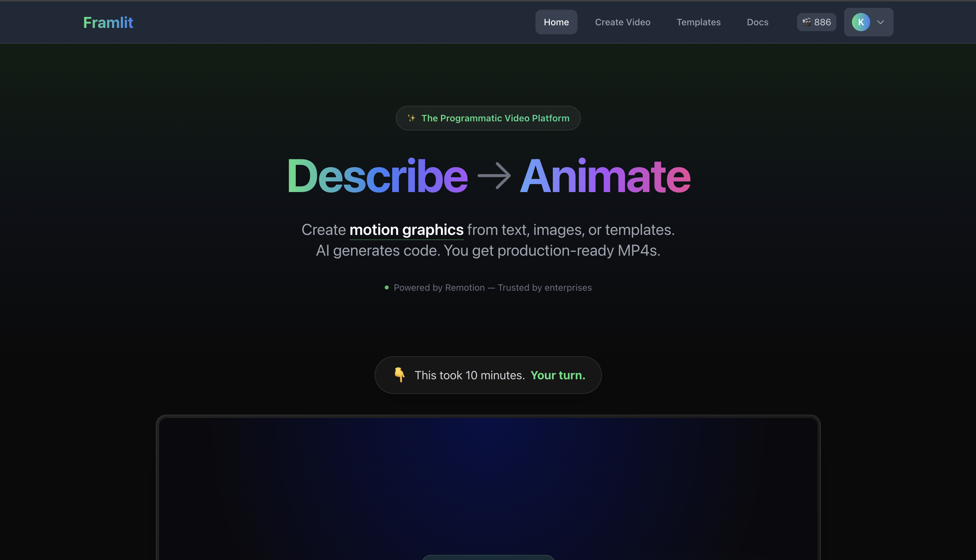976x560 pixels.
Task: Open the Create Video page
Action: coord(622,22)
